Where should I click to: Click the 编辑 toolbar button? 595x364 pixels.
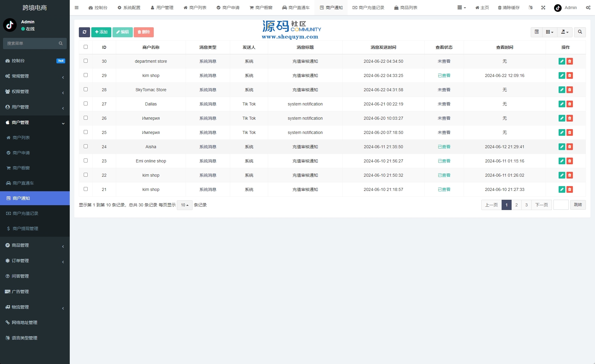pos(123,32)
